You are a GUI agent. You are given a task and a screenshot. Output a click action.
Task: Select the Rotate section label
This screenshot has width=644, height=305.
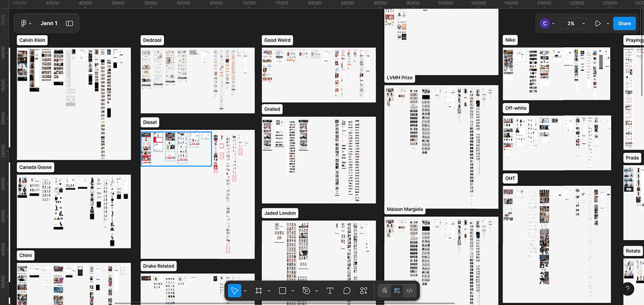pyautogui.click(x=633, y=251)
